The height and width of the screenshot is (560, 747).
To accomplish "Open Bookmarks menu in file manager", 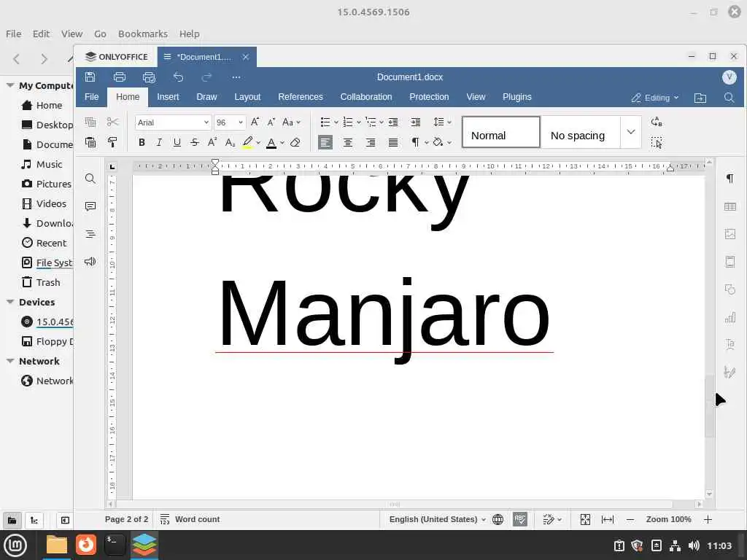I will (143, 34).
